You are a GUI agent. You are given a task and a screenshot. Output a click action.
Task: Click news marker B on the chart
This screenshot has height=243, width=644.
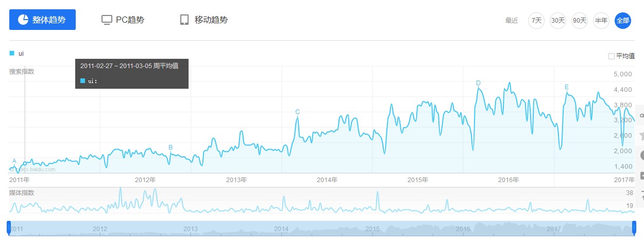[x=171, y=148]
